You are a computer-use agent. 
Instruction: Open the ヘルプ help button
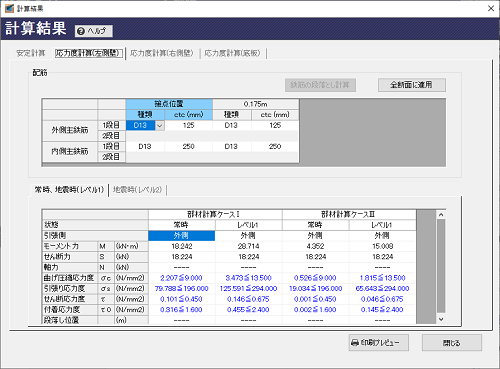[94, 31]
